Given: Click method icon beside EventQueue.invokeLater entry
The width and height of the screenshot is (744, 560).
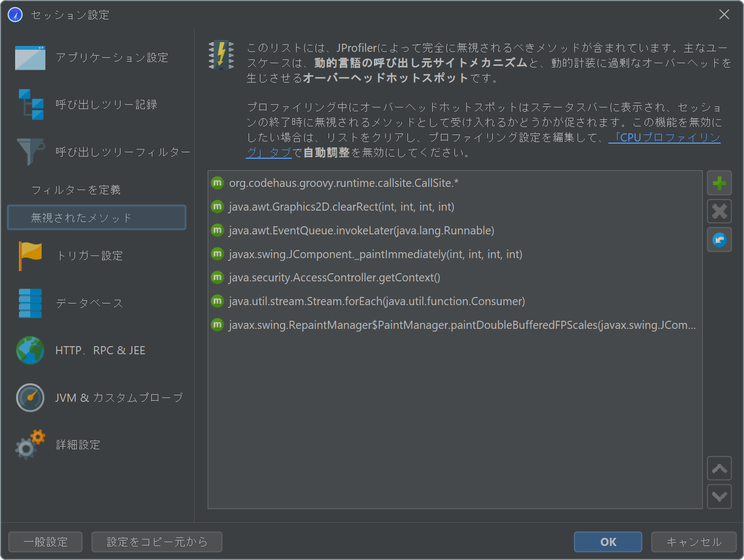Looking at the screenshot, I should (x=217, y=230).
